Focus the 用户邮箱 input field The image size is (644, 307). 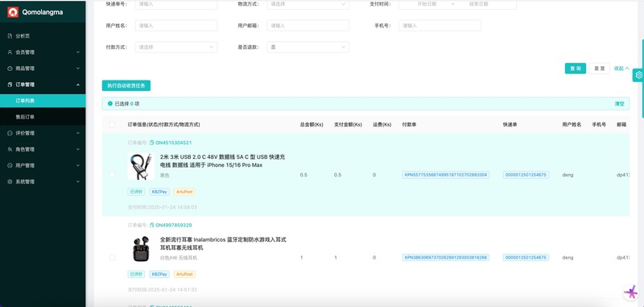point(308,26)
